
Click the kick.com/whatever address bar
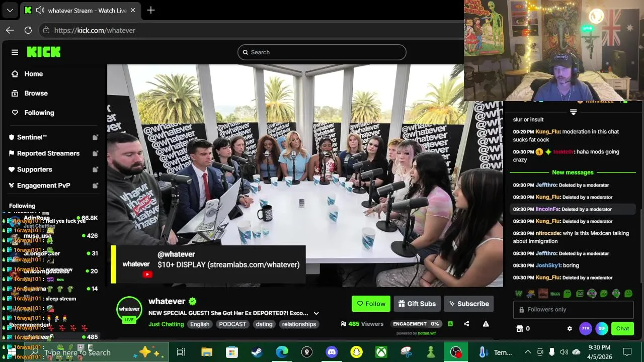[x=95, y=30]
